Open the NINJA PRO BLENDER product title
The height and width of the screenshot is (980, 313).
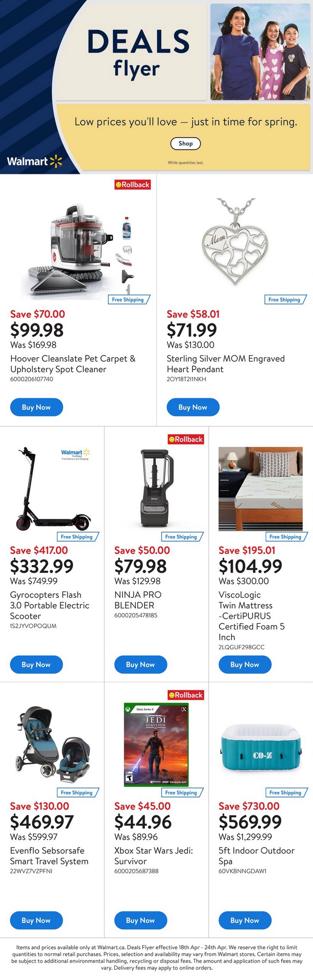coord(138,600)
